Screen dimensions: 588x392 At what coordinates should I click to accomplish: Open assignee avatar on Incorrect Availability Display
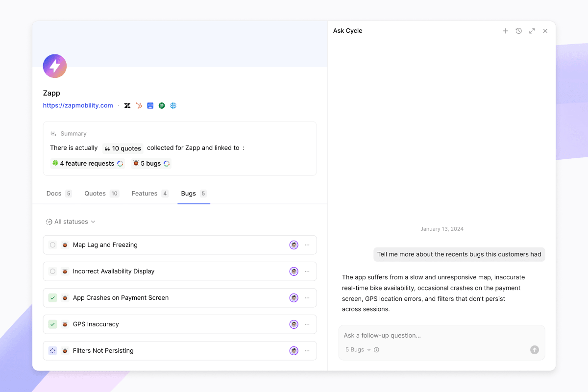294,271
